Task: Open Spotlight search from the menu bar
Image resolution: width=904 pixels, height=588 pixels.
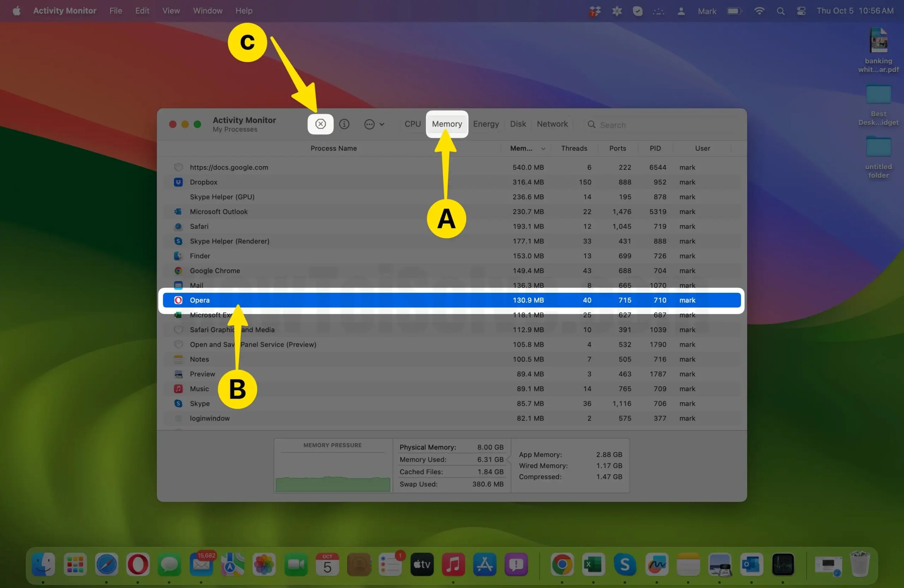Action: [x=780, y=11]
